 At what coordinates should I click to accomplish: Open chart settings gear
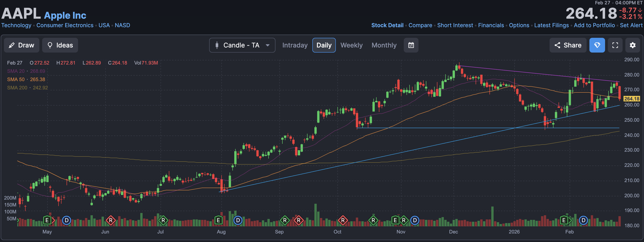632,45
